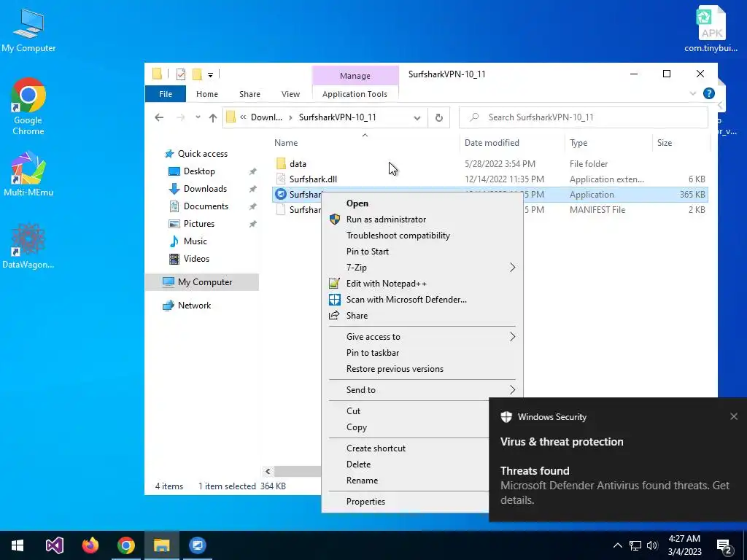
Task: Open Visual Studio from taskbar
Action: (x=54, y=545)
